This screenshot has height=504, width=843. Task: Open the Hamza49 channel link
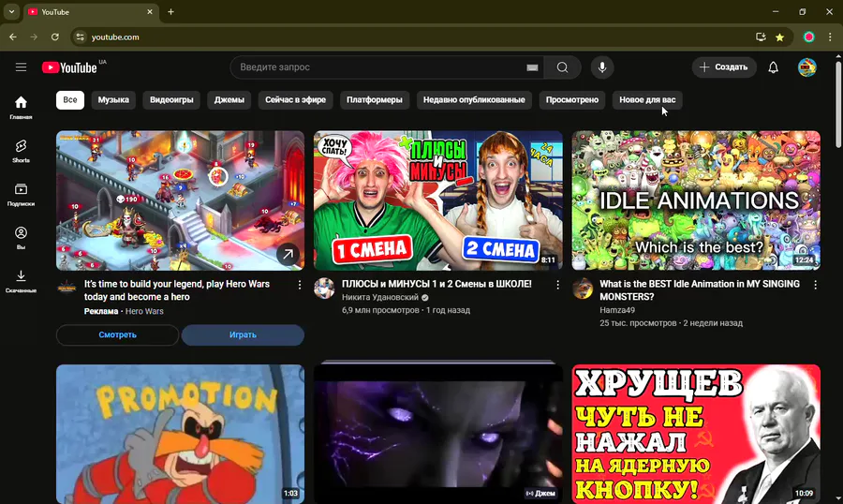click(617, 310)
